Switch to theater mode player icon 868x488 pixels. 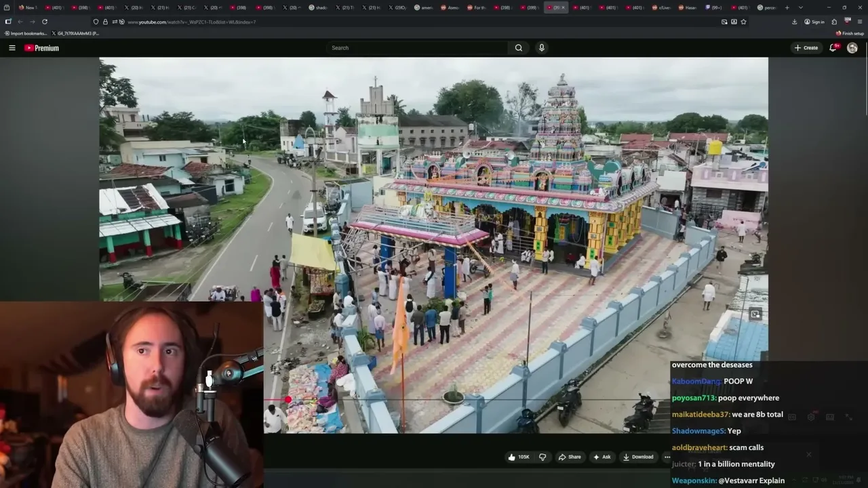click(x=829, y=418)
